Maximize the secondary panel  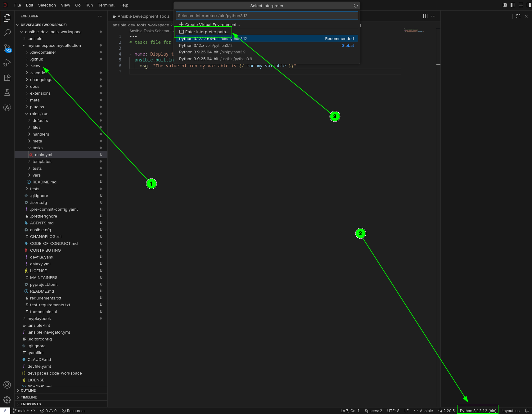518,16
